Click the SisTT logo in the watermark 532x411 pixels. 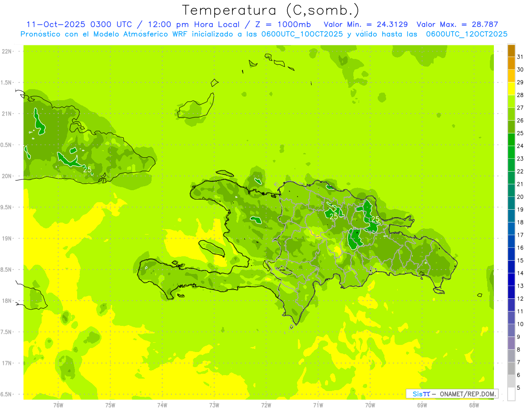point(421,394)
